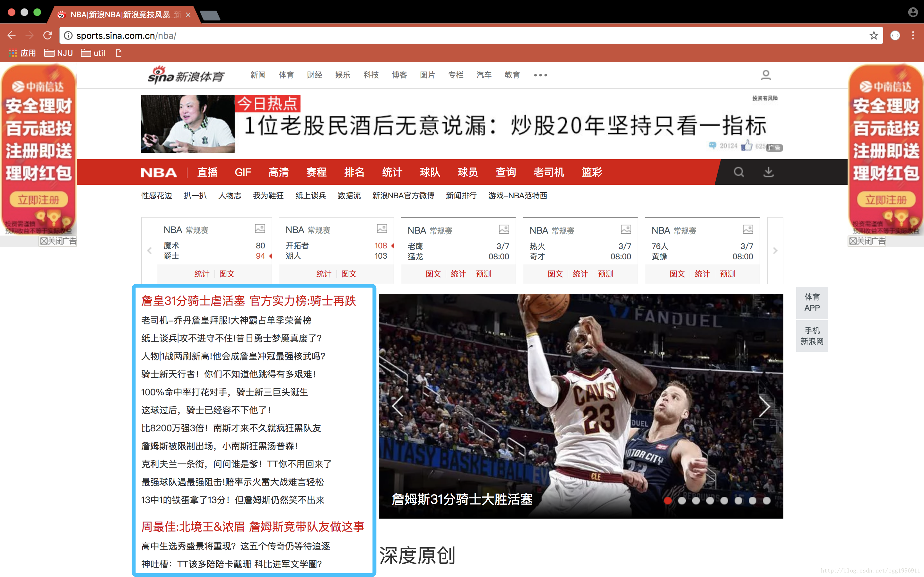
Task: Open 篮彩 in NBA bar
Action: [x=592, y=172]
